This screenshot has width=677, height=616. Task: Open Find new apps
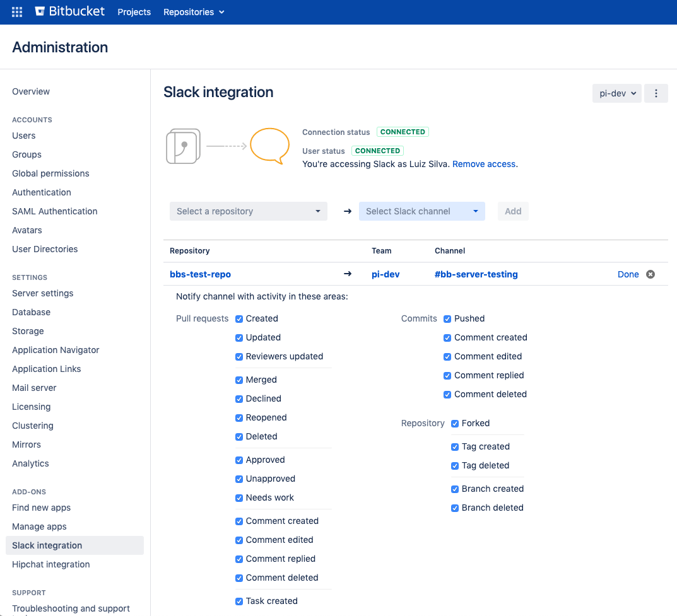pos(42,508)
